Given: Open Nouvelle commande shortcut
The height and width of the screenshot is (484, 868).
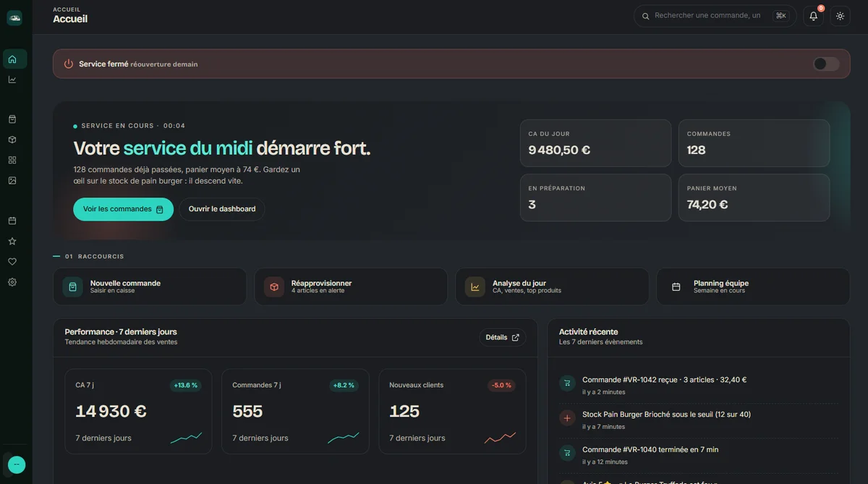Looking at the screenshot, I should (x=150, y=286).
